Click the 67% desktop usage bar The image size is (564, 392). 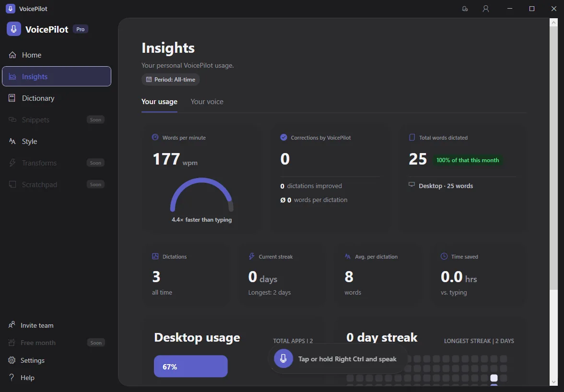pyautogui.click(x=191, y=367)
